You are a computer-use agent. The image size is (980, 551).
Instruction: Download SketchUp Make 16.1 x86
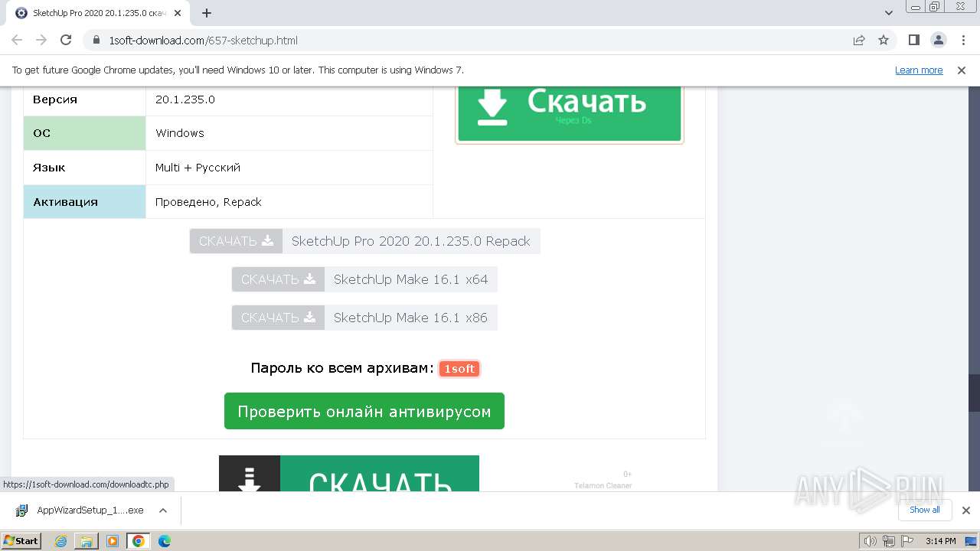(365, 318)
